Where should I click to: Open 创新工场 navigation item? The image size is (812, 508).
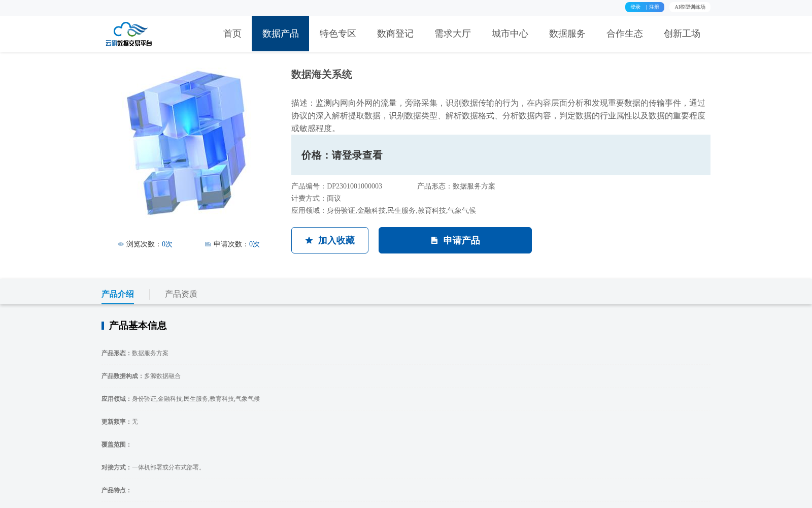(682, 34)
